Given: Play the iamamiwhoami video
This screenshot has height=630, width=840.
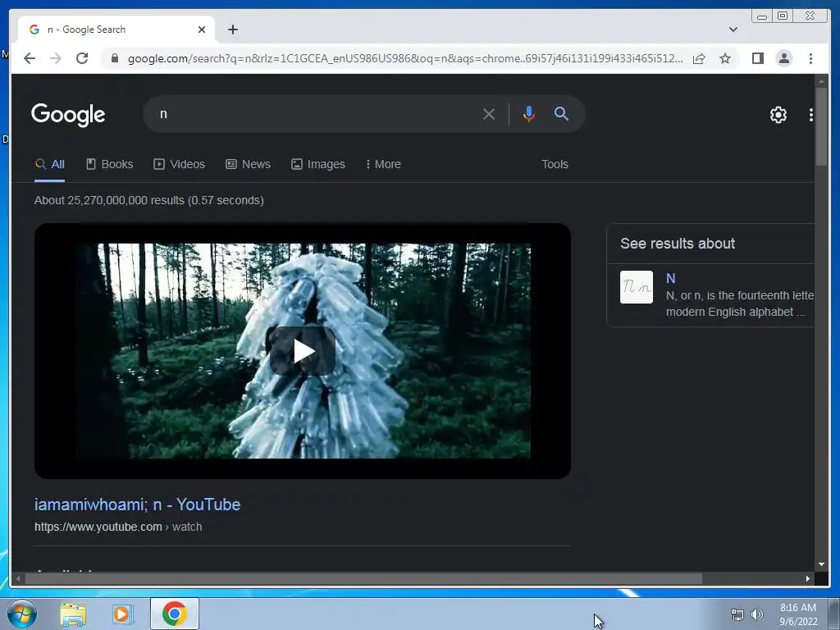Looking at the screenshot, I should (303, 351).
